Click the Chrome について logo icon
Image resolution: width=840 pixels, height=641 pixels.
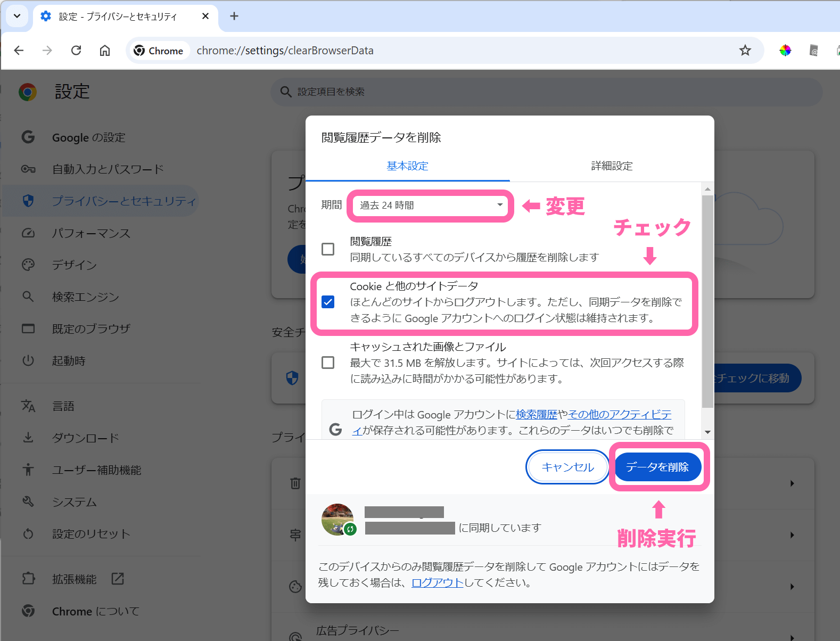tap(28, 611)
